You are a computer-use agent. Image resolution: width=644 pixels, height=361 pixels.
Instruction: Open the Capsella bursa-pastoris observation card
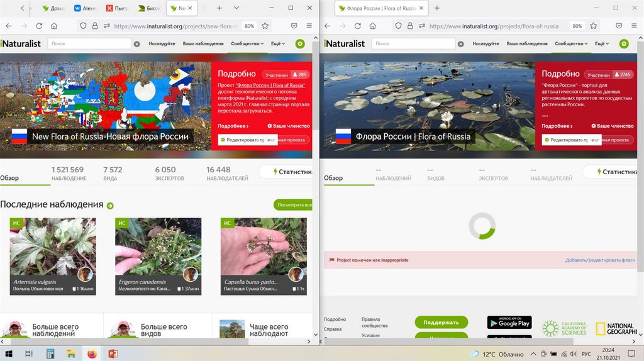(x=264, y=256)
